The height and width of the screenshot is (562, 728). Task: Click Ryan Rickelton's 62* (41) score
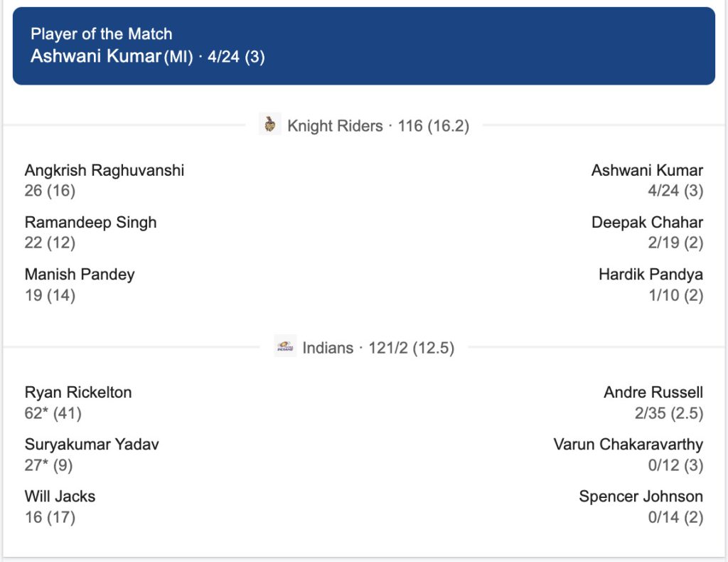[x=53, y=413]
